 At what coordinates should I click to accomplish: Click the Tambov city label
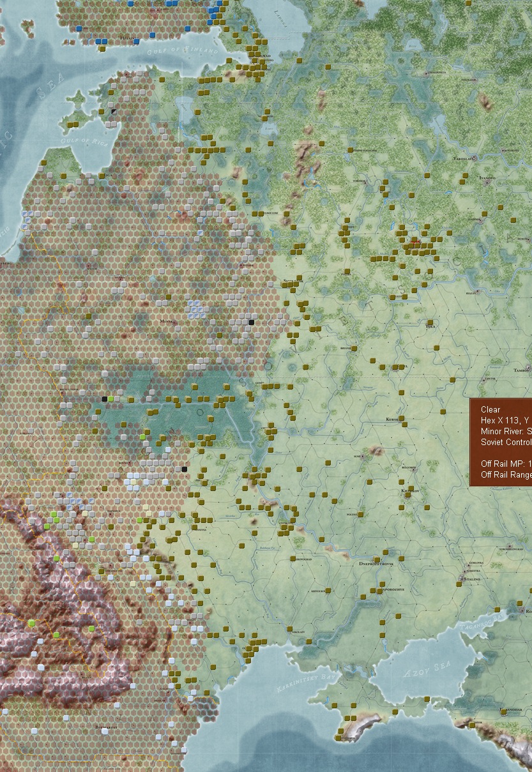point(522,370)
